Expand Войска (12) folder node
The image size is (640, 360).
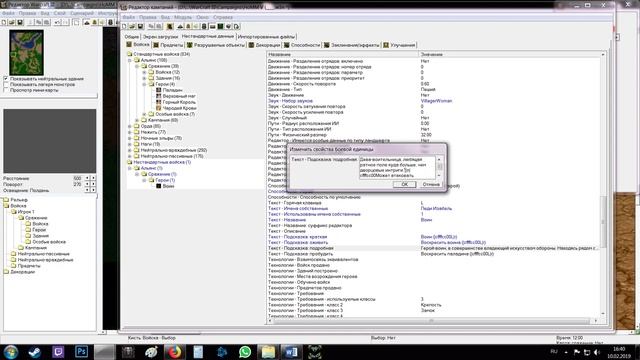pyautogui.click(x=144, y=72)
